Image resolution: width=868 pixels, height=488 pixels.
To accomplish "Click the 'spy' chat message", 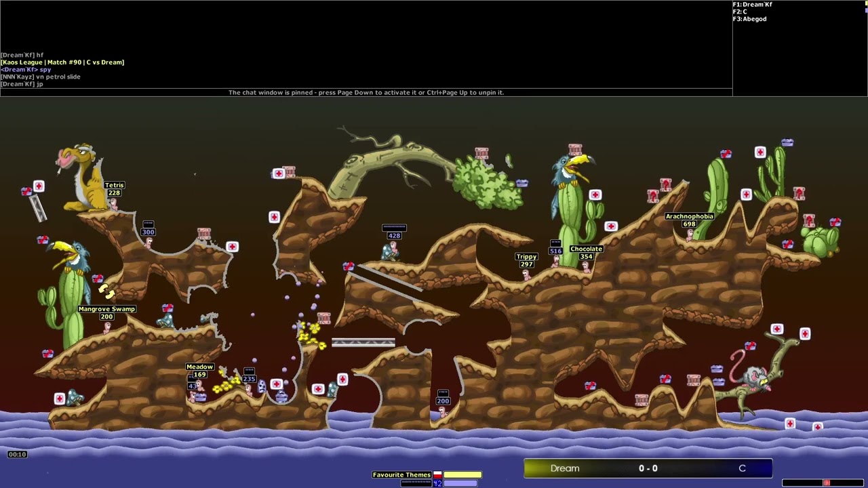I will tap(26, 70).
